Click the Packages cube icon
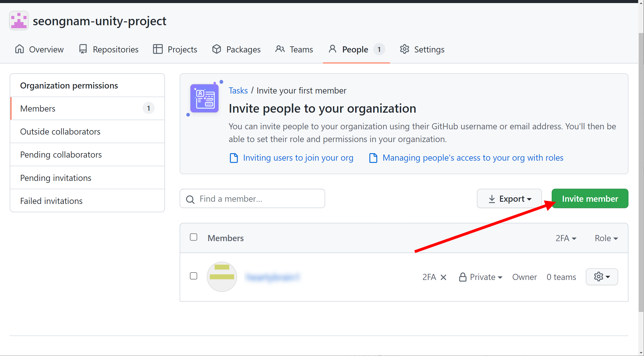The width and height of the screenshot is (644, 356). (217, 49)
